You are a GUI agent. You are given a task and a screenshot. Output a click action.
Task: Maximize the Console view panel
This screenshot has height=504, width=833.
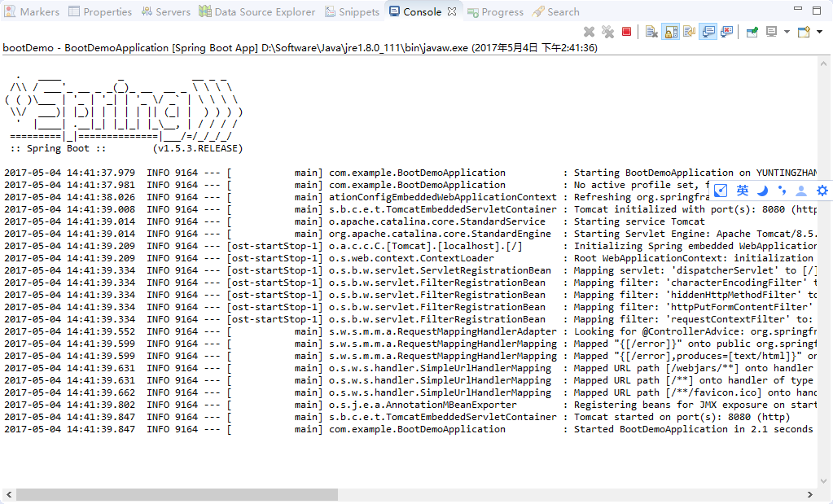tap(817, 10)
